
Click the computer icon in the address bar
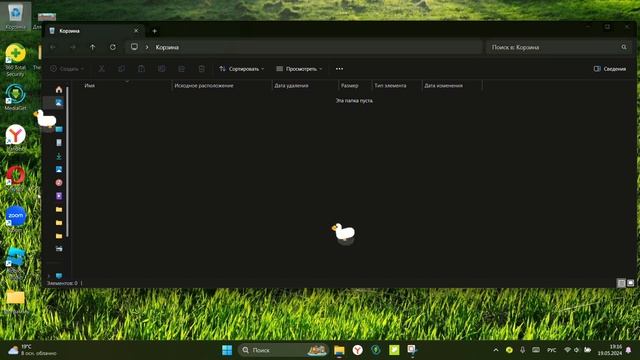(134, 47)
